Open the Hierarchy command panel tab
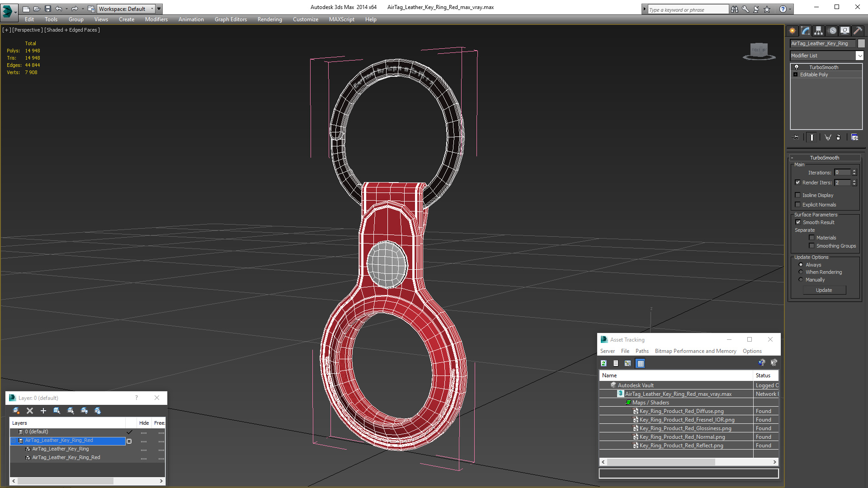 [x=818, y=31]
